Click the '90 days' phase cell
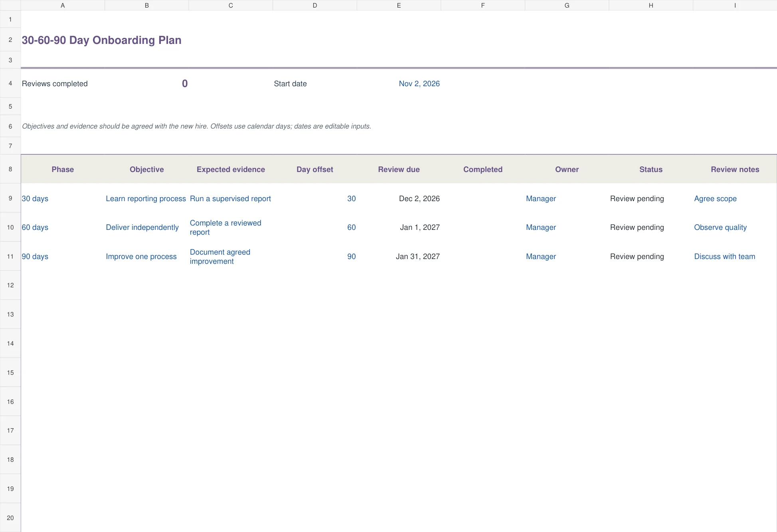Screen dimensions: 777x532 click(x=63, y=256)
